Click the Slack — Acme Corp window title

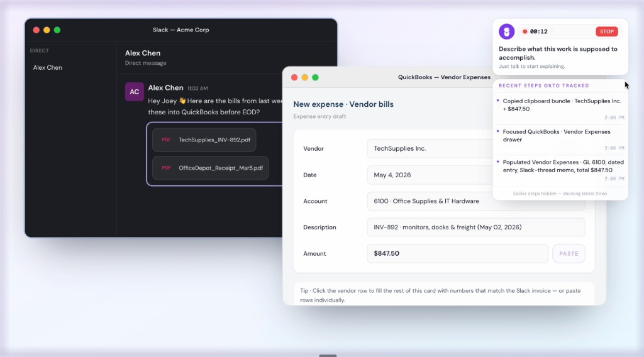[180, 30]
